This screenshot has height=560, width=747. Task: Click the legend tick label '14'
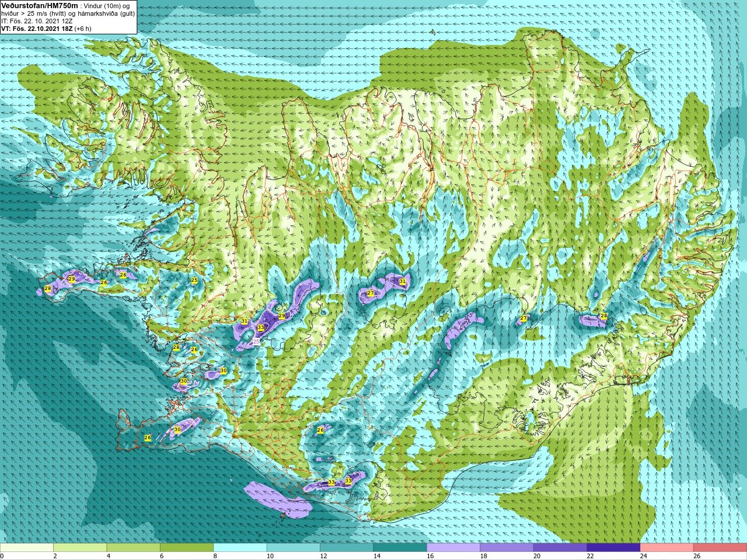click(377, 556)
